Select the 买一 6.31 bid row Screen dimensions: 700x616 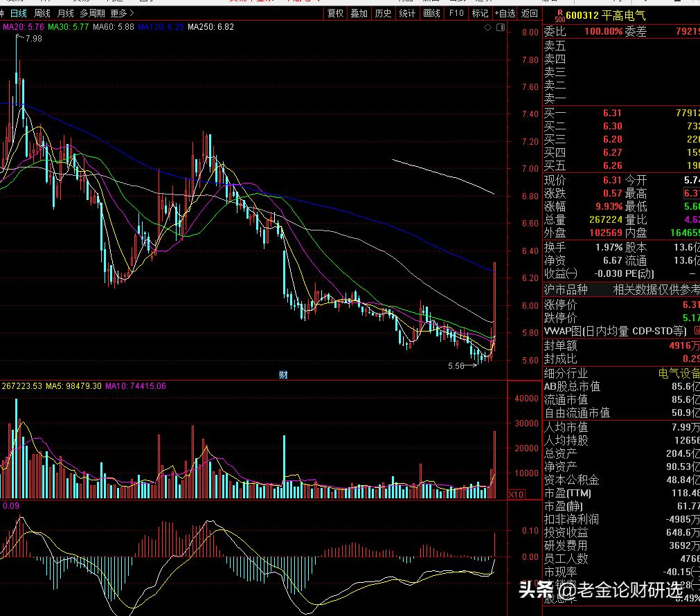(622, 114)
